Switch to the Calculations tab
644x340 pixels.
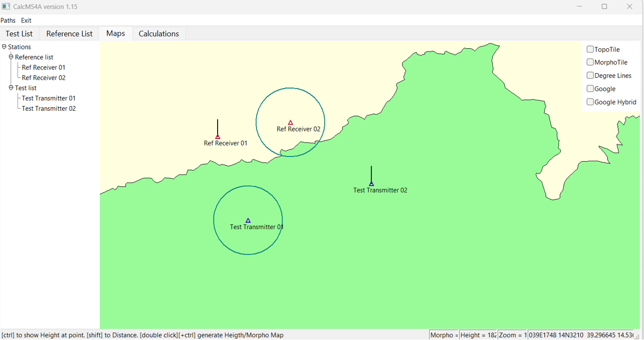tap(159, 33)
